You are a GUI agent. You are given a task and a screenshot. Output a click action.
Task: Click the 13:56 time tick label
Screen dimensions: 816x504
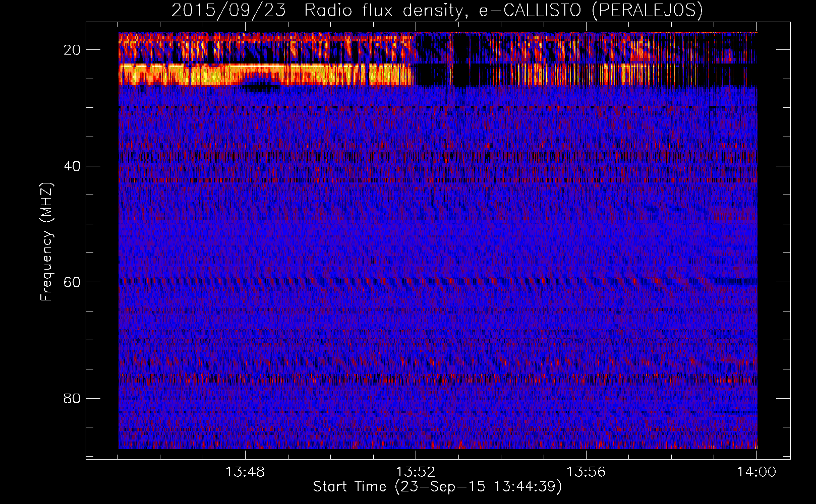586,472
